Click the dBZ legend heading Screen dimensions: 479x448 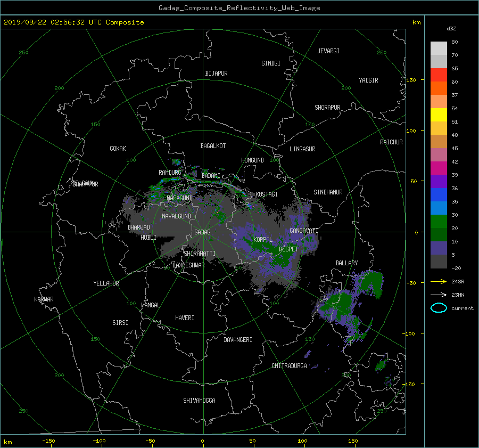pos(451,28)
